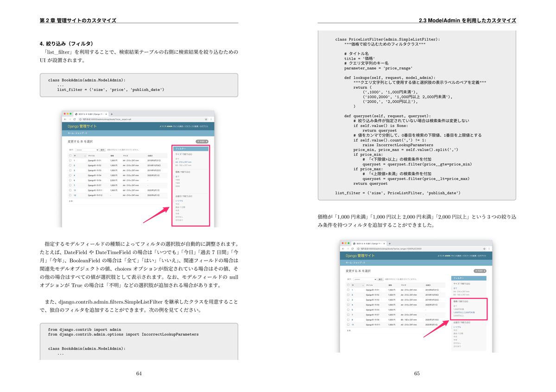The height and width of the screenshot is (392, 556).
Task: Click cell Django本 その7 on page 65
Action: click(373, 315)
